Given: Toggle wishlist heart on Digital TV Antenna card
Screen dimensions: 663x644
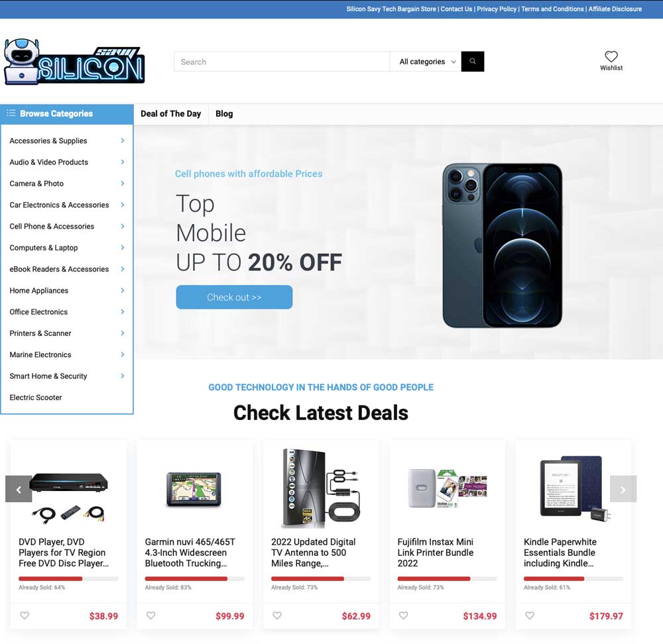Looking at the screenshot, I should 277,616.
